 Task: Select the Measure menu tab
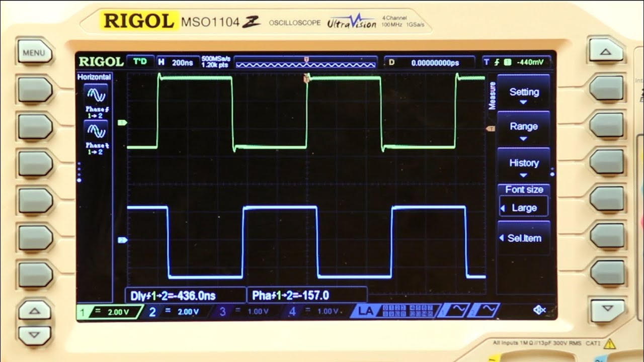(492, 96)
